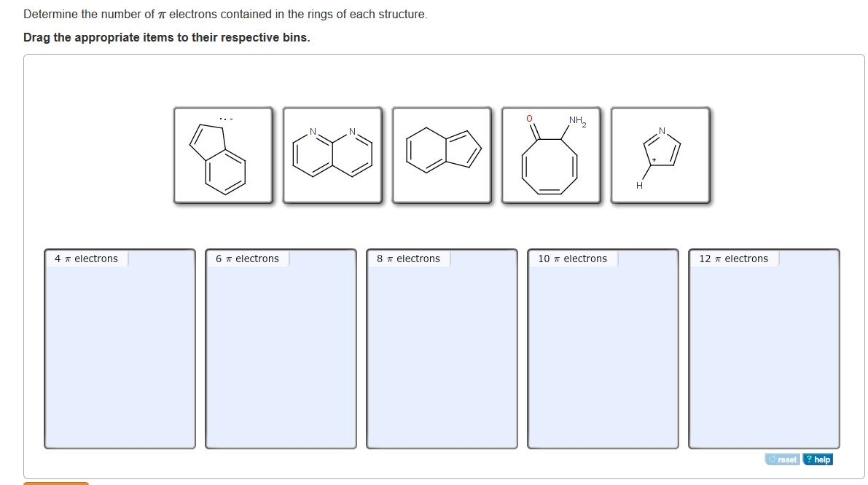The height and width of the screenshot is (485, 868).
Task: Pick the eight-membered ring tile with NH2 group
Action: pos(551,155)
